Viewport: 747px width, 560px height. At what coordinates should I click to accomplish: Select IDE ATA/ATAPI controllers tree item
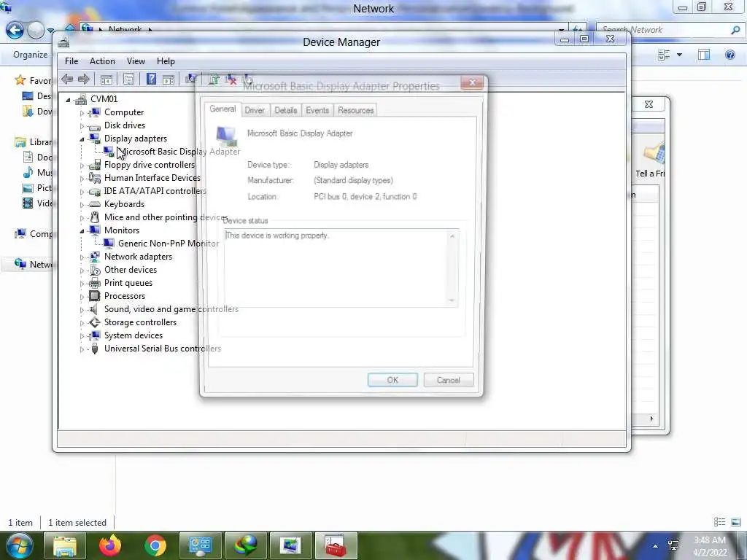point(155,191)
